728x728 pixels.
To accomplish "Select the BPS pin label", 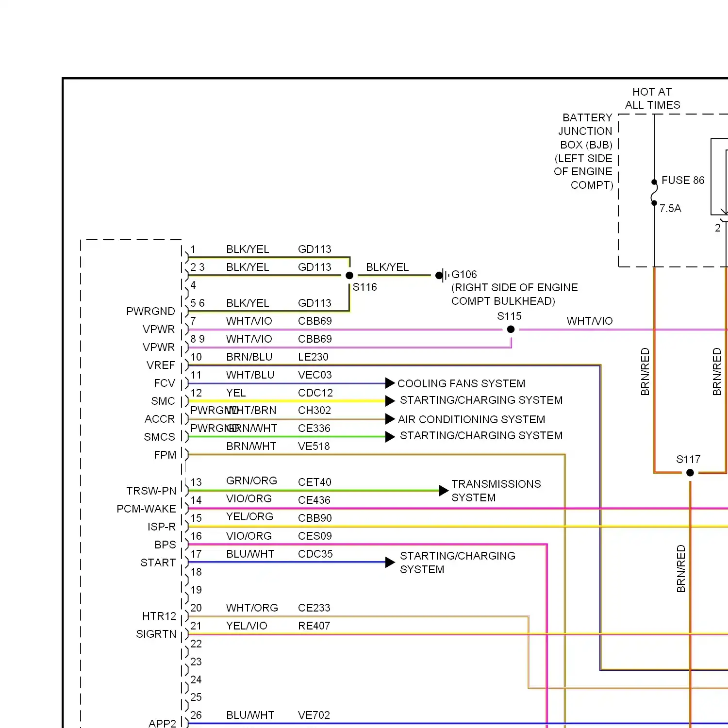I will [x=165, y=545].
